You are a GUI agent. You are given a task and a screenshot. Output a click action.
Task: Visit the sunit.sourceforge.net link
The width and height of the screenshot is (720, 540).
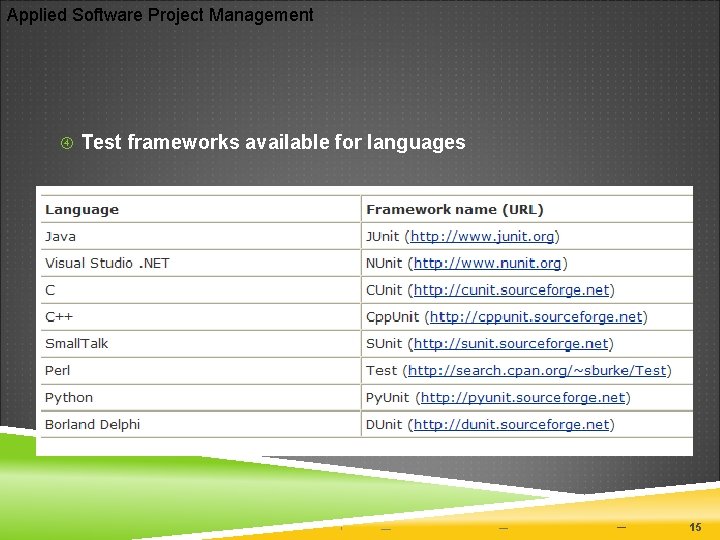click(x=511, y=343)
